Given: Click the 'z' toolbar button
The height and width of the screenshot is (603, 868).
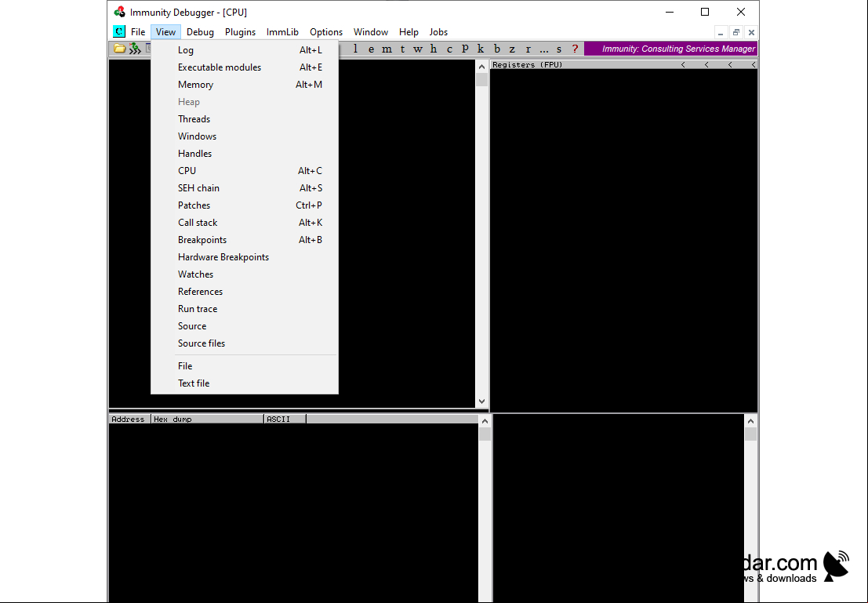Looking at the screenshot, I should (x=512, y=49).
